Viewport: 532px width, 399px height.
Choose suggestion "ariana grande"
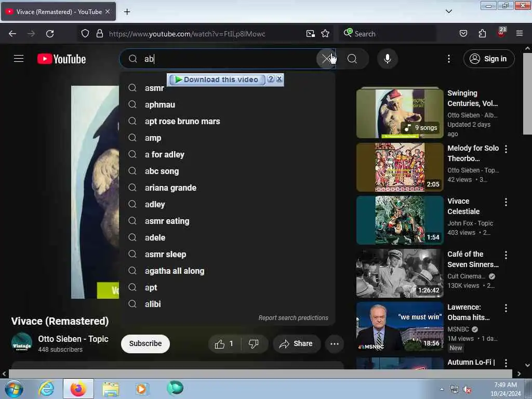pyautogui.click(x=228, y=188)
